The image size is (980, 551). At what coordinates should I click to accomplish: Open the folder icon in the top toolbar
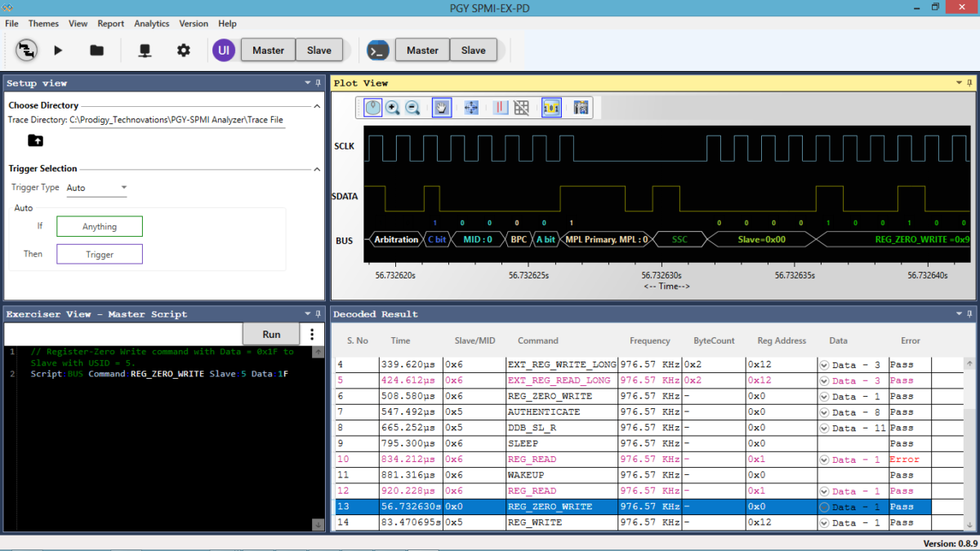click(96, 50)
